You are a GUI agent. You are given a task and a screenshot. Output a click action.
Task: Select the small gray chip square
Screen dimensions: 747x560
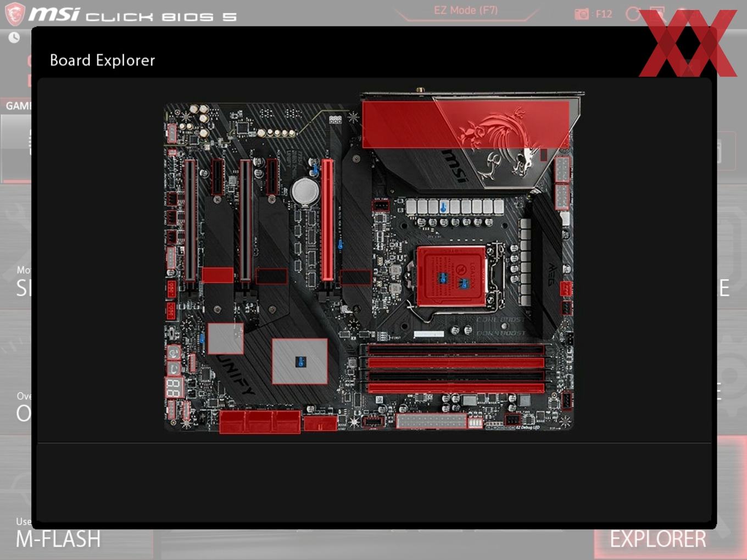(x=225, y=338)
